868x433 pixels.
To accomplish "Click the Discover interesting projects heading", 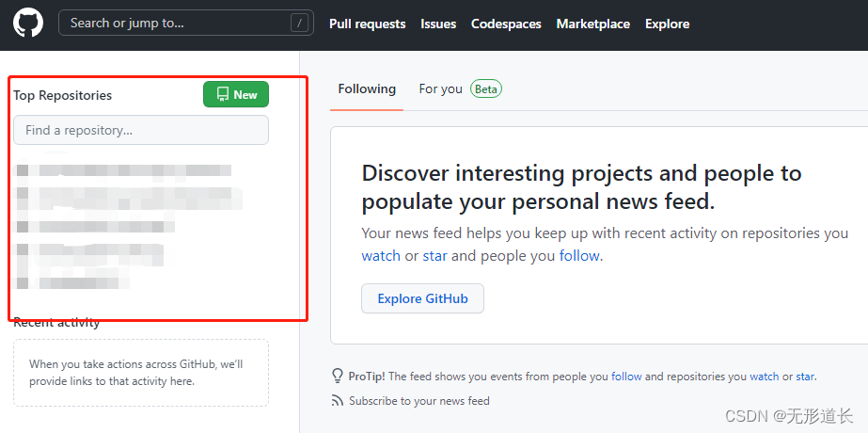I will [x=581, y=187].
